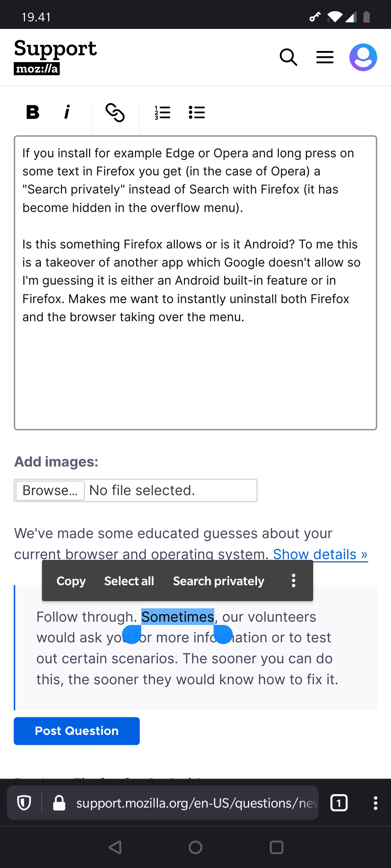This screenshot has height=868, width=391.
Task: Choose Select all from the selection menu
Action: pyautogui.click(x=129, y=581)
